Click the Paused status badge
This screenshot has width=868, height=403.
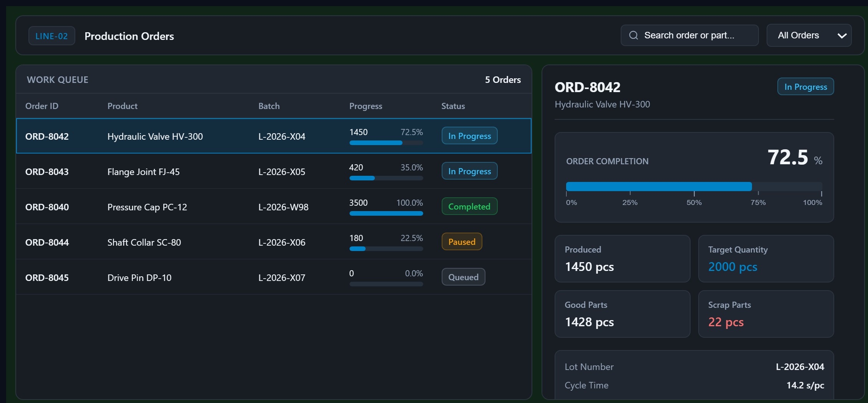click(x=462, y=242)
